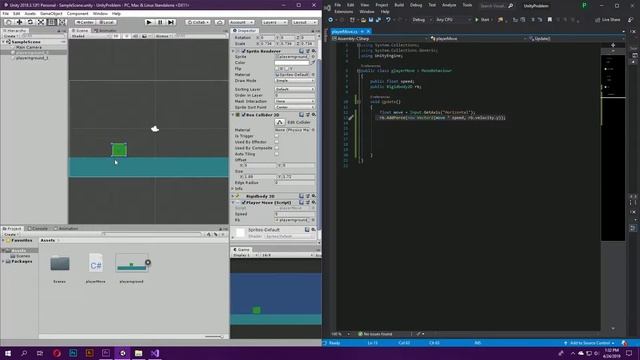
Task: Click the Visual Studio user account avatar
Action: pyautogui.click(x=584, y=5)
